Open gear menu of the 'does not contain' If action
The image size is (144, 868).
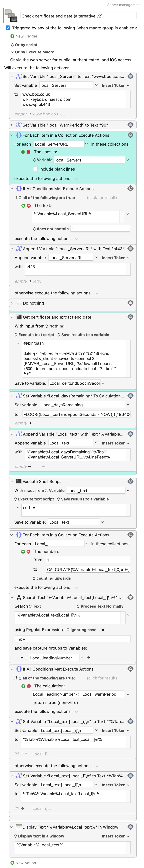130,188
